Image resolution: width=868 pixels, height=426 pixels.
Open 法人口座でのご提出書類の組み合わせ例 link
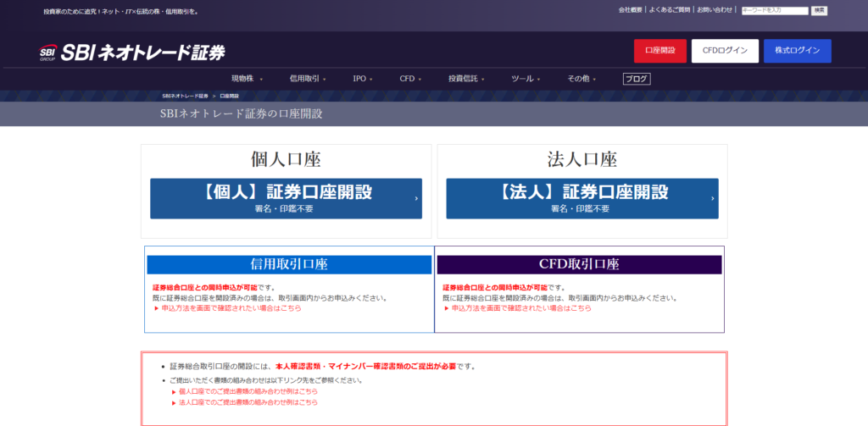pos(248,403)
